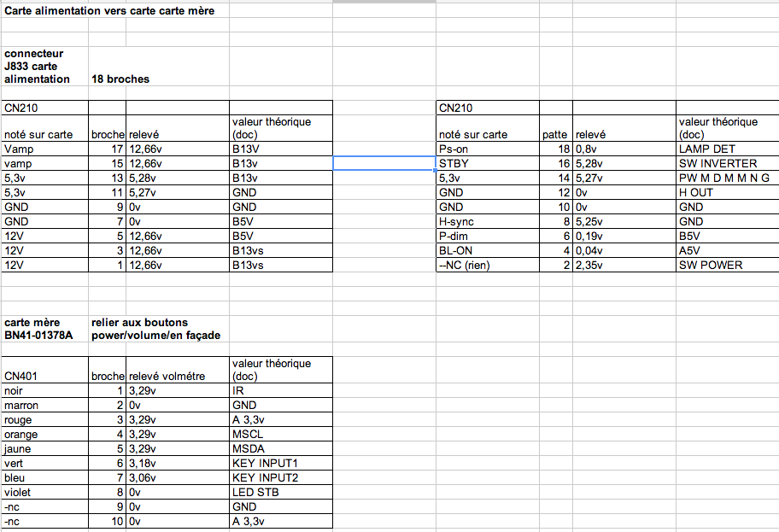
Task: Click the 'jaune' wire cell
Action: tap(44, 448)
